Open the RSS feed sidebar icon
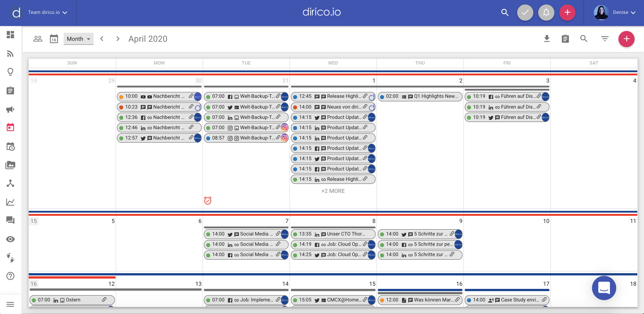Screen dimensions: 644x314 (10, 53)
